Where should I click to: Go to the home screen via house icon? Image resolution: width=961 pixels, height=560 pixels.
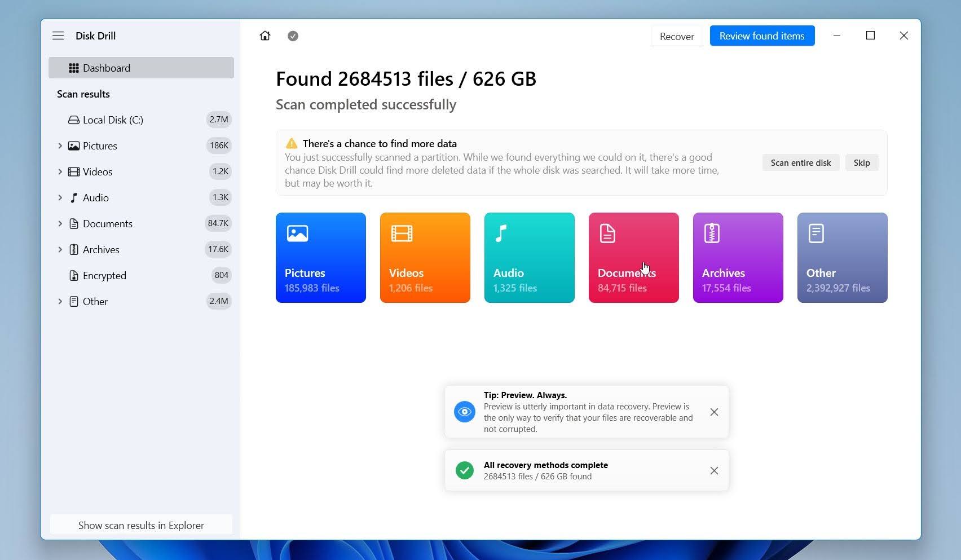coord(265,36)
